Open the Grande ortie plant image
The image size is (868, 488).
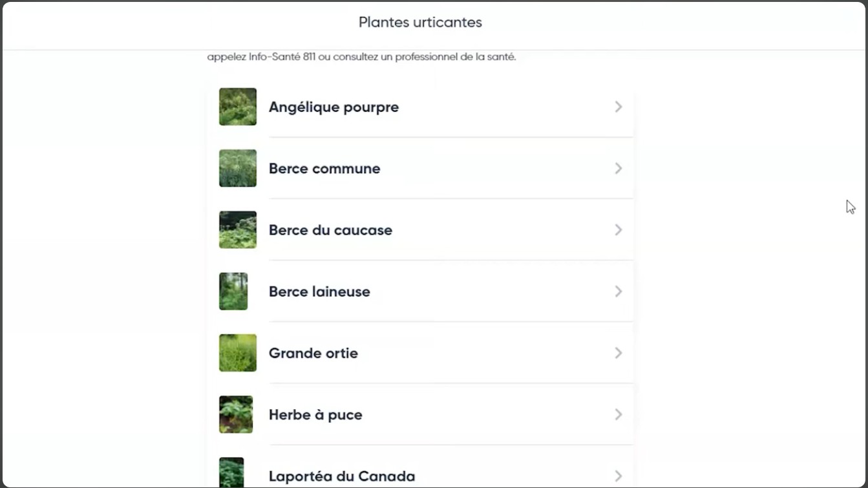coord(238,353)
